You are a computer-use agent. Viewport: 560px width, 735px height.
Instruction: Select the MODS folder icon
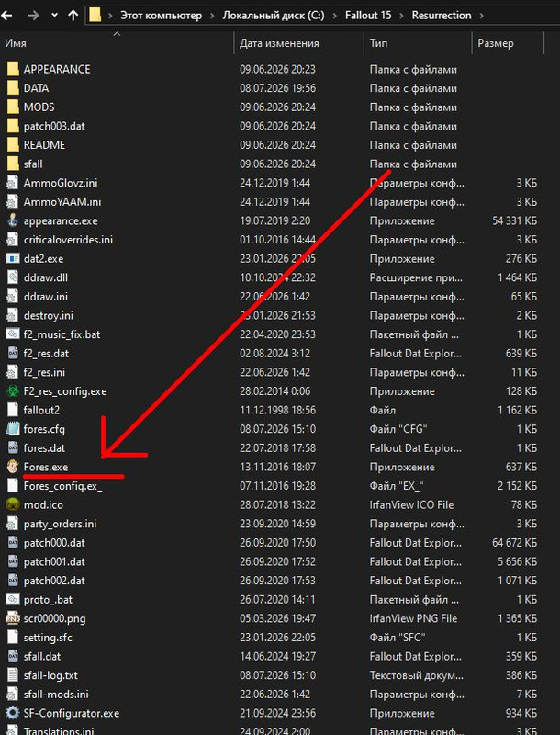(13, 107)
